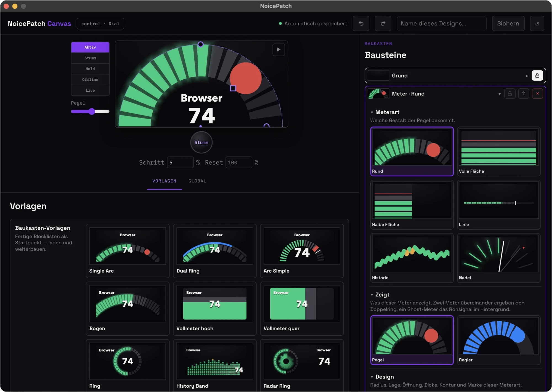The width and height of the screenshot is (552, 392).
Task: Click the undo arrow icon
Action: pyautogui.click(x=361, y=23)
